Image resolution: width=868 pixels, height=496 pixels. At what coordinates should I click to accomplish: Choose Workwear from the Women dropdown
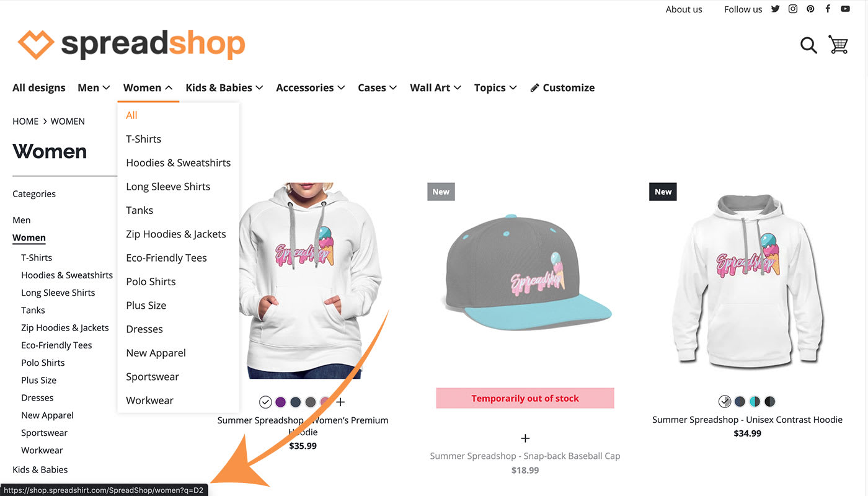click(x=149, y=401)
